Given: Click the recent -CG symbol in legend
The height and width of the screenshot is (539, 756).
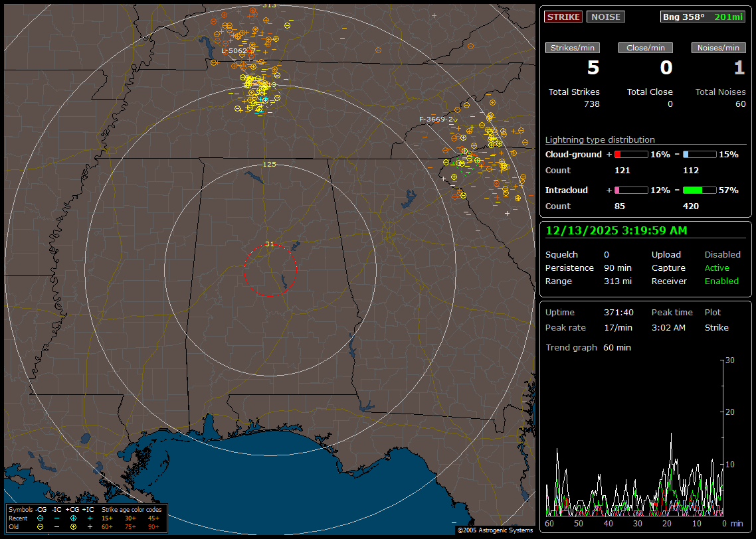Looking at the screenshot, I should point(41,518).
